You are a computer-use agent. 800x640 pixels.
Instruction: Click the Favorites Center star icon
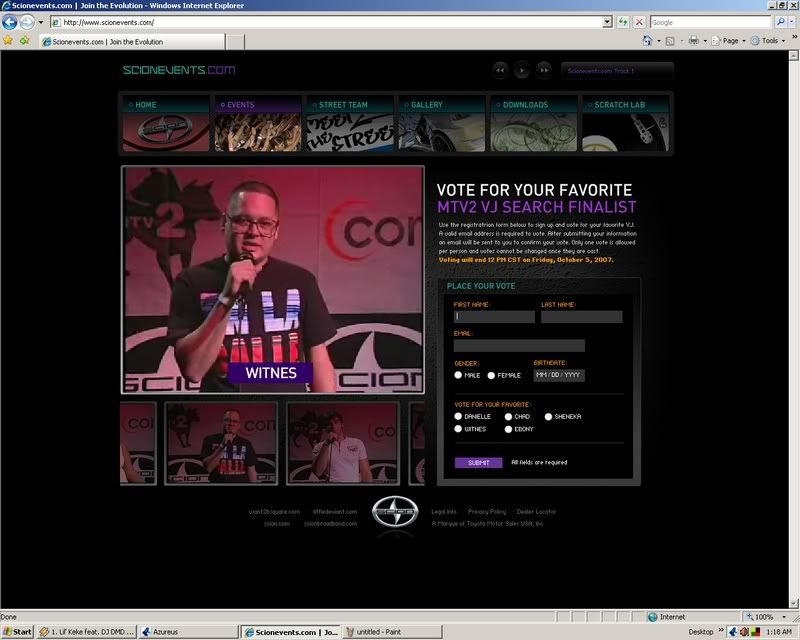coord(8,41)
